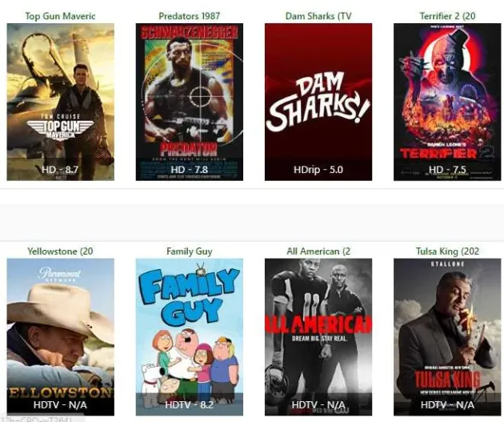
Task: Click the 'HD - 8.7' rating badge
Action: 60,170
